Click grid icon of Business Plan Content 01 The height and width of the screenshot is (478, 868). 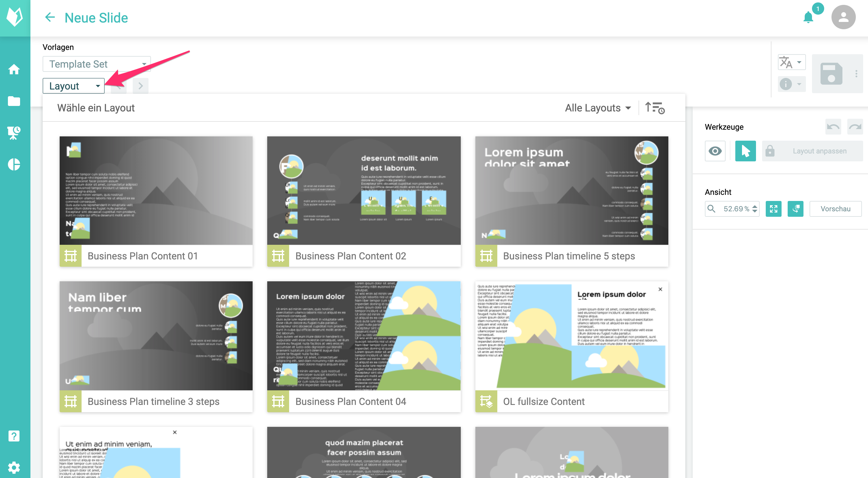[70, 256]
